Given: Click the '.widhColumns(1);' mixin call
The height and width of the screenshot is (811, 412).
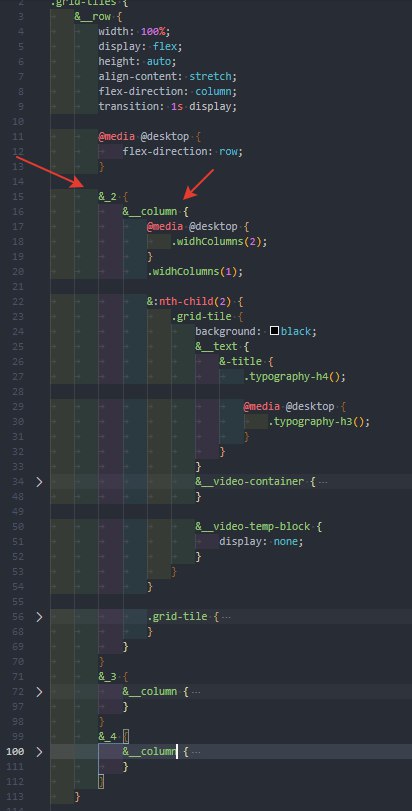Looking at the screenshot, I should point(195,272).
